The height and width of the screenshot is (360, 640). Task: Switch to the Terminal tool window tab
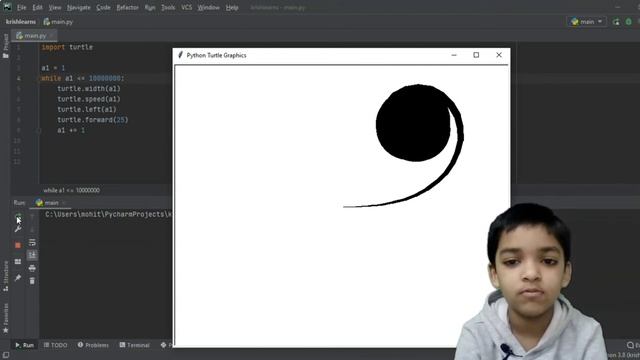[134, 345]
